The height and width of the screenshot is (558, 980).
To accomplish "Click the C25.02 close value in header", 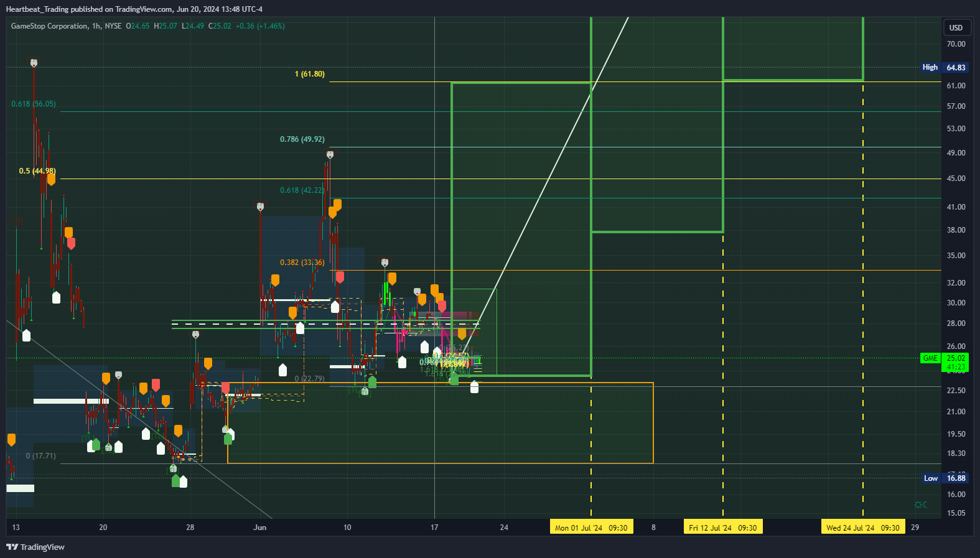I will [220, 26].
